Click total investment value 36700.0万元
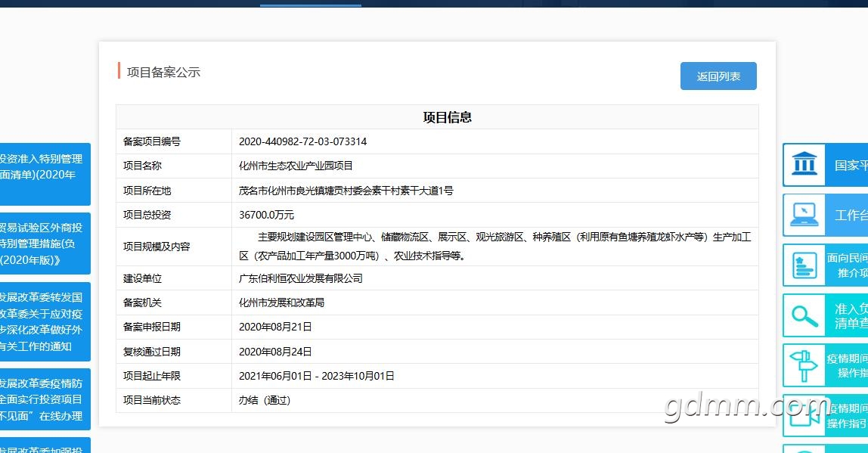 point(266,215)
